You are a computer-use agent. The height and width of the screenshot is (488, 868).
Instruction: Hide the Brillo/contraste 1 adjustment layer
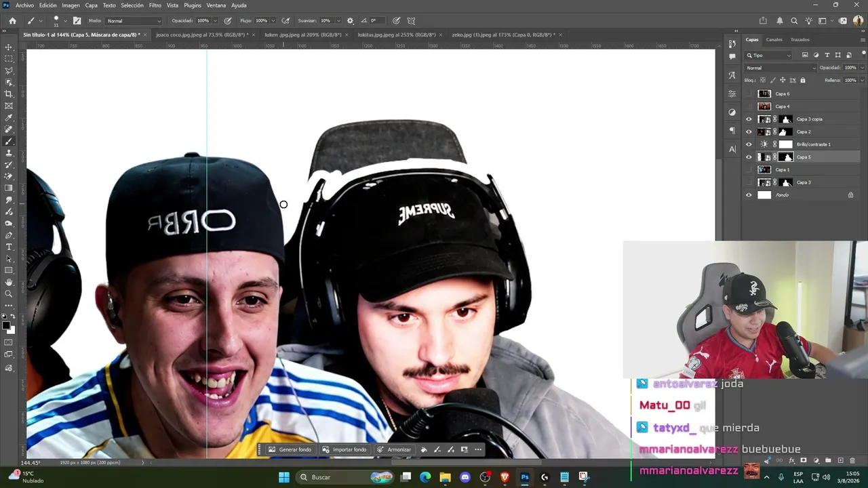click(x=749, y=144)
